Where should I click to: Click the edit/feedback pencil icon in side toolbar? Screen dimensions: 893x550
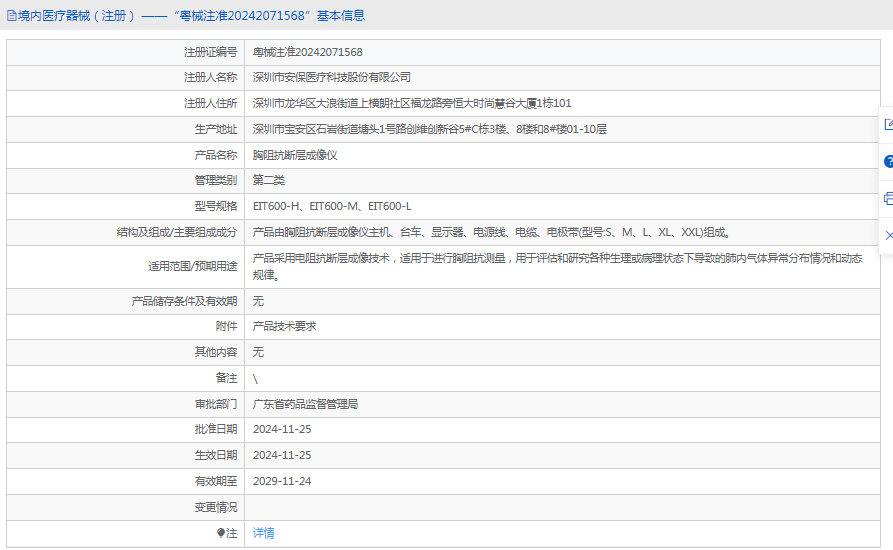(888, 125)
